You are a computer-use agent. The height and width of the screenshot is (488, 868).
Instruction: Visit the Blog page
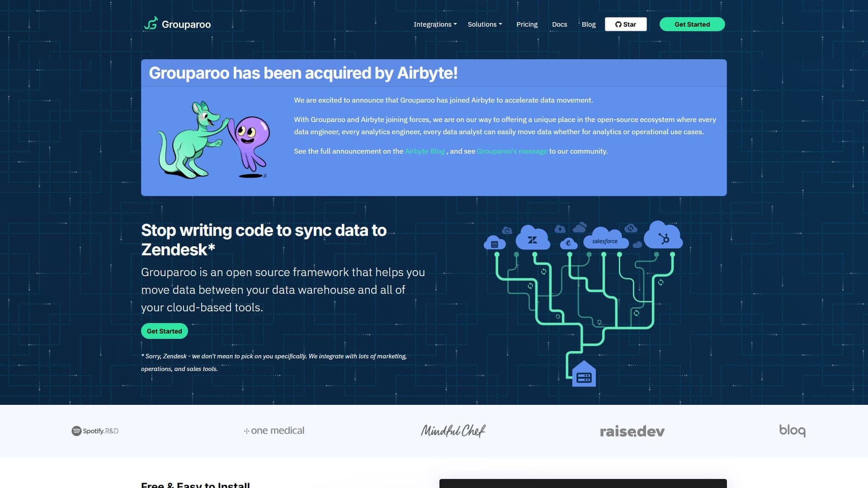click(588, 24)
